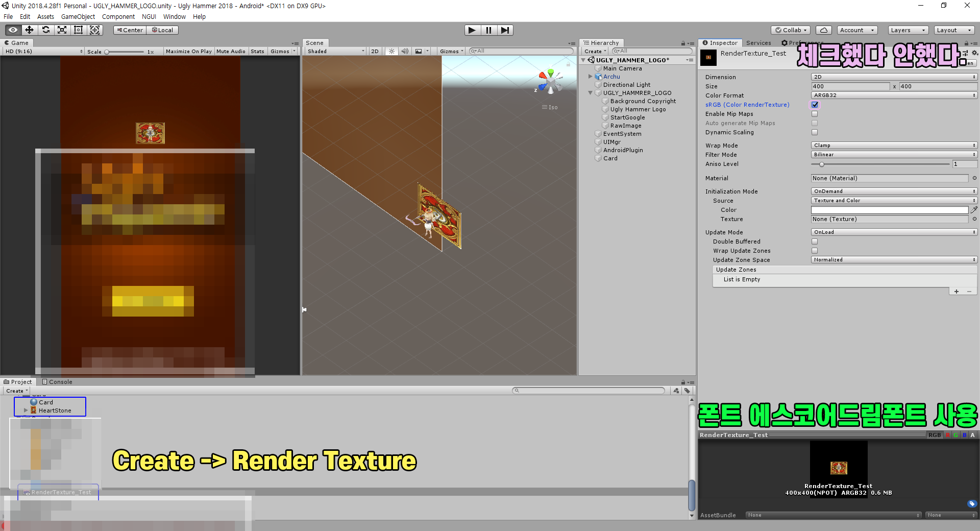Open the Color Format dropdown
Image resolution: width=980 pixels, height=531 pixels.
(x=894, y=95)
